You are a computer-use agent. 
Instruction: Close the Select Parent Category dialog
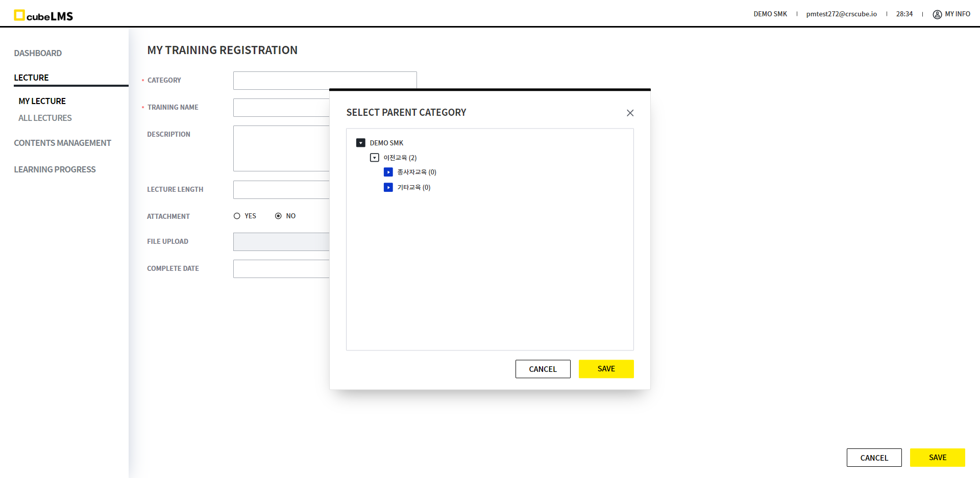[630, 113]
